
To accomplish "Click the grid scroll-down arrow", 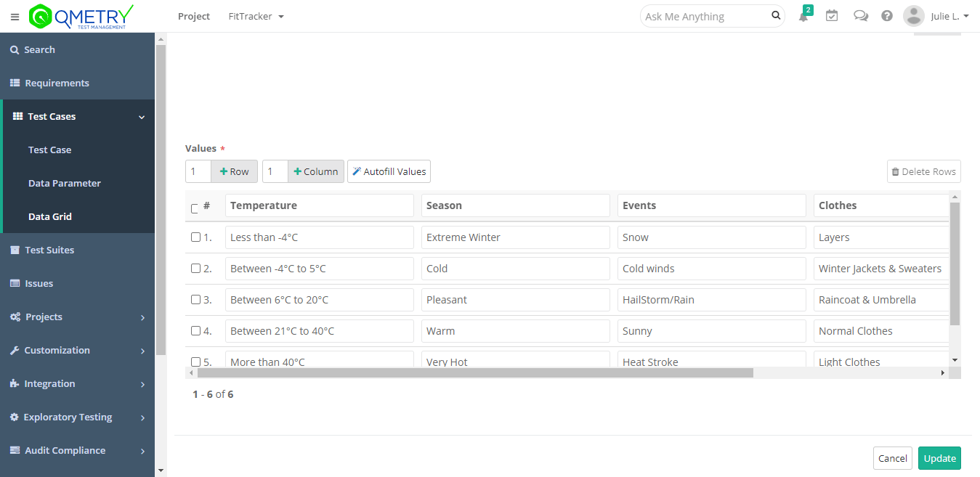I will pos(955,360).
